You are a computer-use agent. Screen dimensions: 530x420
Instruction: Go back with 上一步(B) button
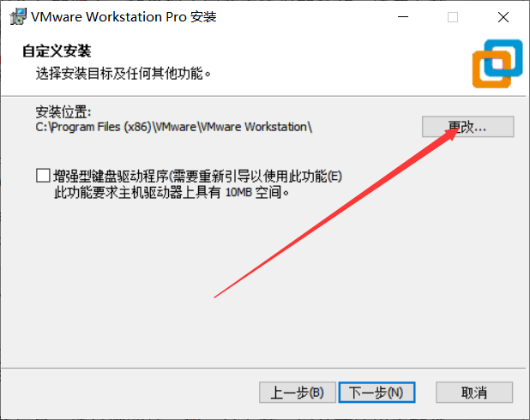(297, 393)
